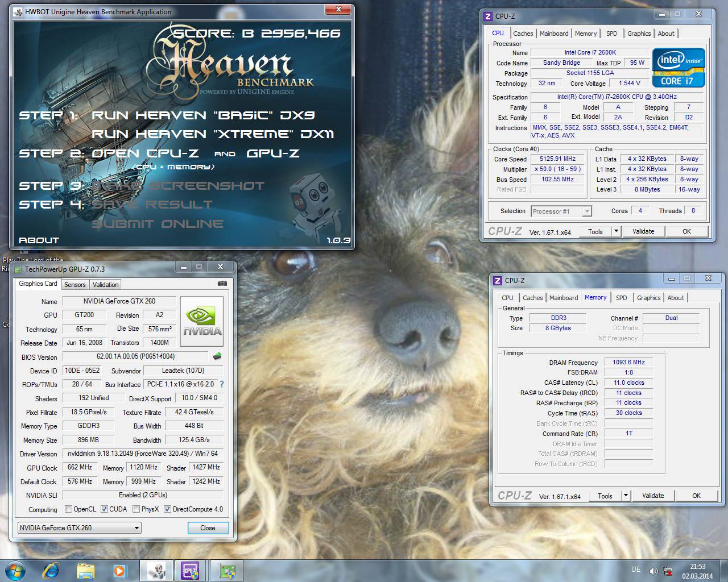728x582 pixels.
Task: Toggle the PhysX checkbox
Action: [136, 509]
